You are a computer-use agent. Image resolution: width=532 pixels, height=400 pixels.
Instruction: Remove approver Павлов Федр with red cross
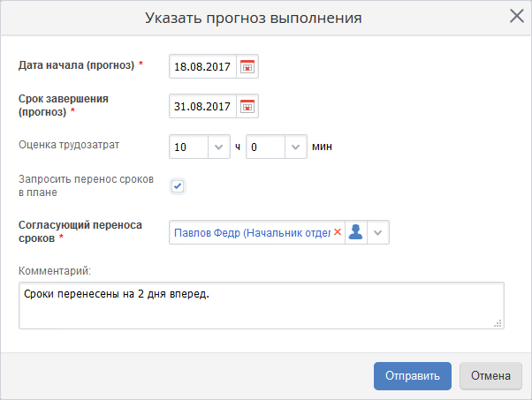[x=337, y=232]
